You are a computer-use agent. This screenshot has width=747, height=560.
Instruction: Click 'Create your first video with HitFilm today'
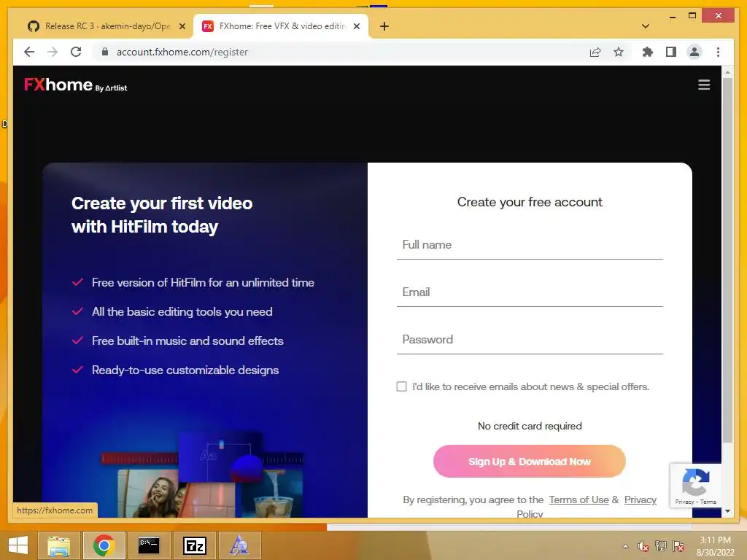coord(161,215)
